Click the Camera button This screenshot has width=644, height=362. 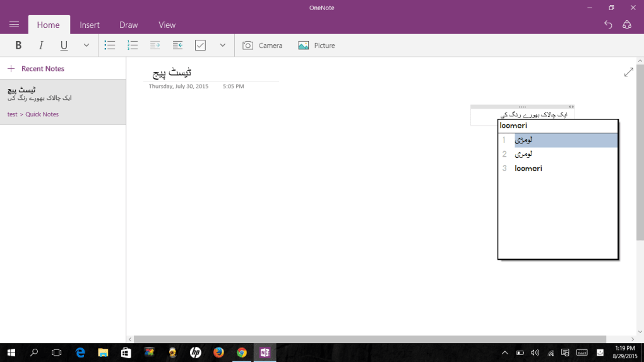263,45
